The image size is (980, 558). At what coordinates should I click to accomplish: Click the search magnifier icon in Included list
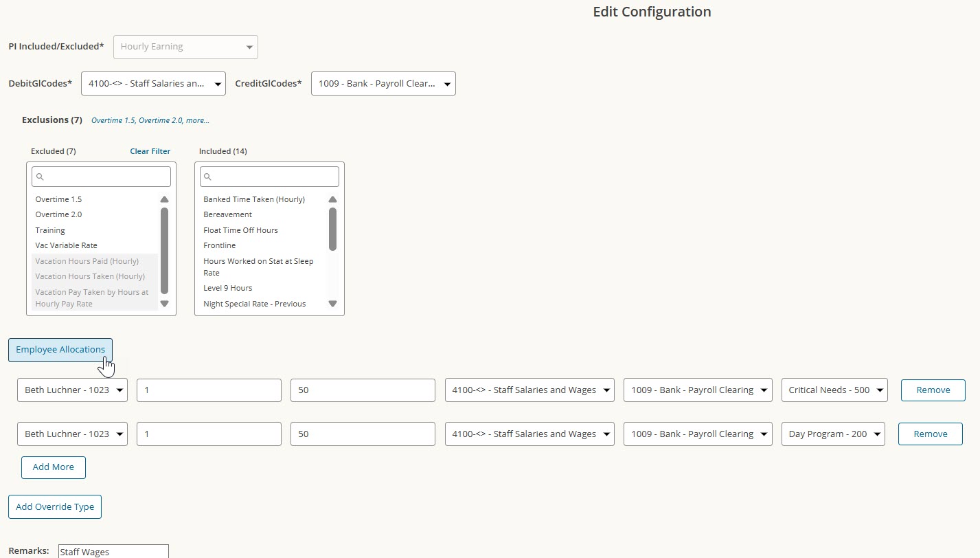[x=209, y=177]
